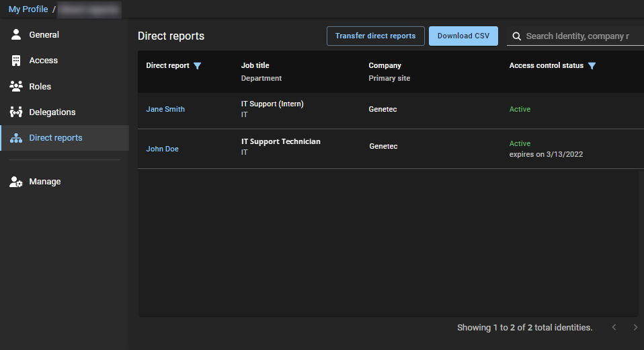Click the expires on 3/13/2022 text
The height and width of the screenshot is (350, 644).
pos(547,154)
